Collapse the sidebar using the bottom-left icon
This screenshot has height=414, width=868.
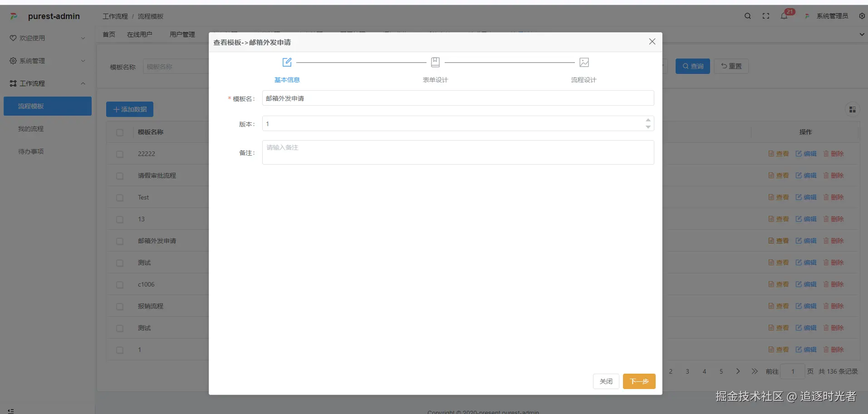(11, 411)
